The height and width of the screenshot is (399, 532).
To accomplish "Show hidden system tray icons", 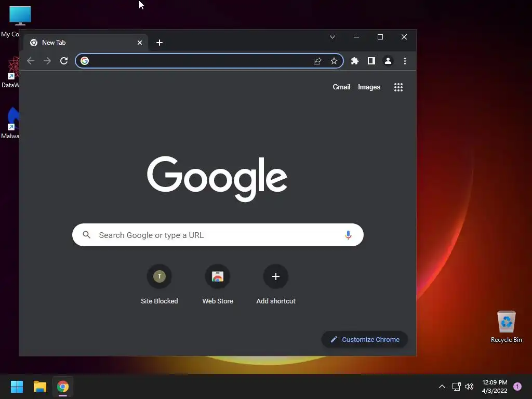I will coord(442,387).
